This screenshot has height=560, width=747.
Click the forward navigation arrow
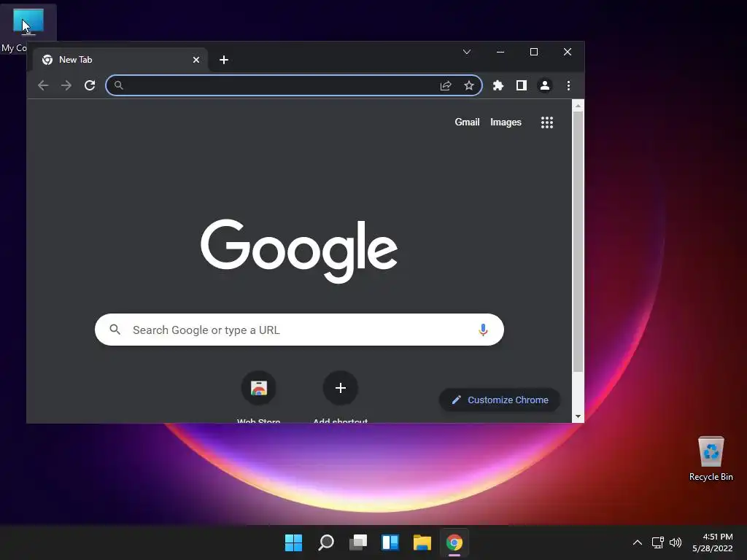pyautogui.click(x=66, y=85)
